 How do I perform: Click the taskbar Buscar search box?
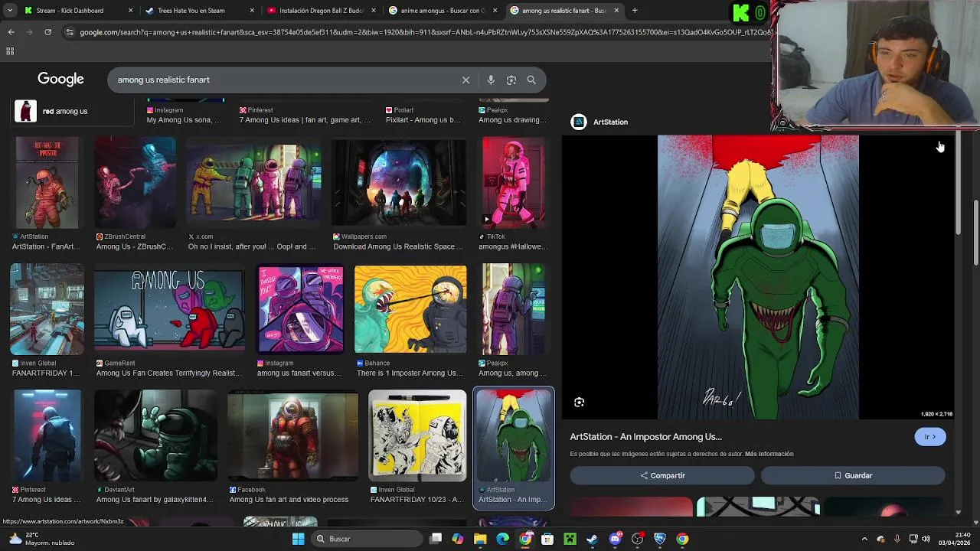tap(366, 539)
